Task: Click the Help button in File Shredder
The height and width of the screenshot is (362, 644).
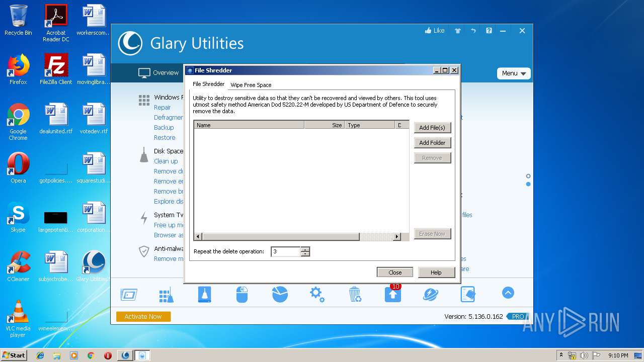Action: (436, 273)
